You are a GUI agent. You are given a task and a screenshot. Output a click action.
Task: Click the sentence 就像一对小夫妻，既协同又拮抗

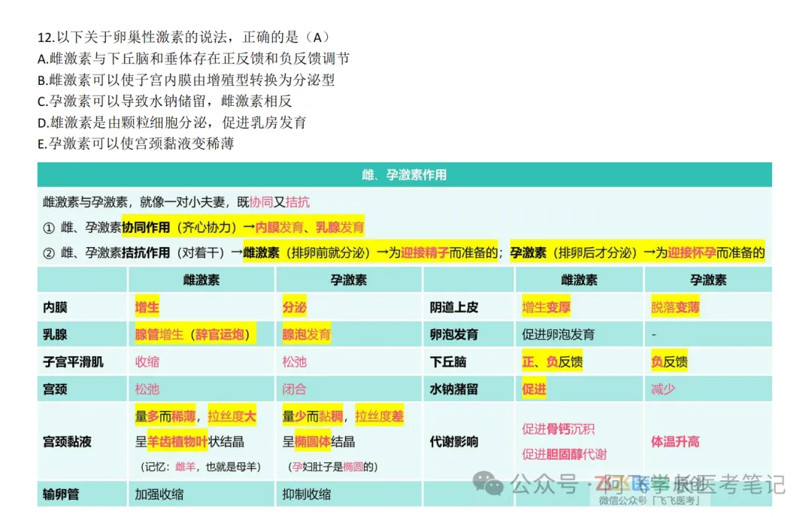tap(225, 202)
